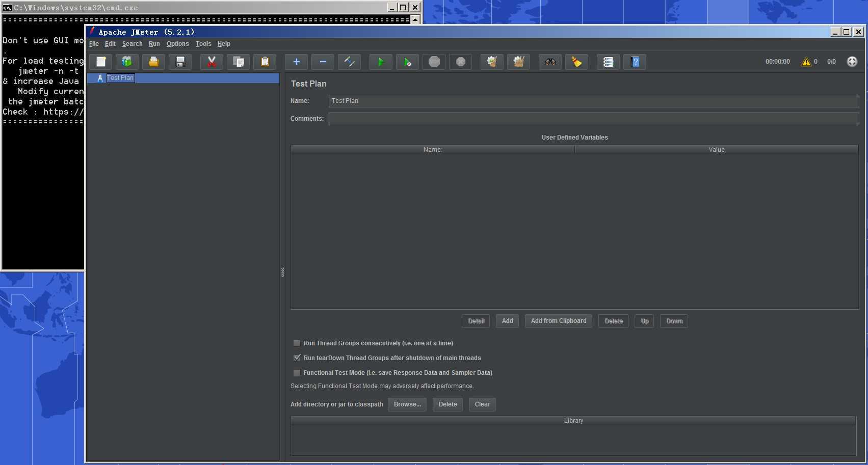Click the warning triangle log indicator
Screen dimensions: 868x465
806,62
